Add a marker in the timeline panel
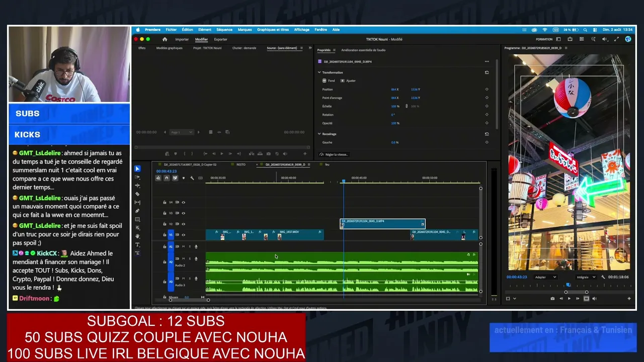The height and width of the screenshot is (362, 644). pos(183,178)
